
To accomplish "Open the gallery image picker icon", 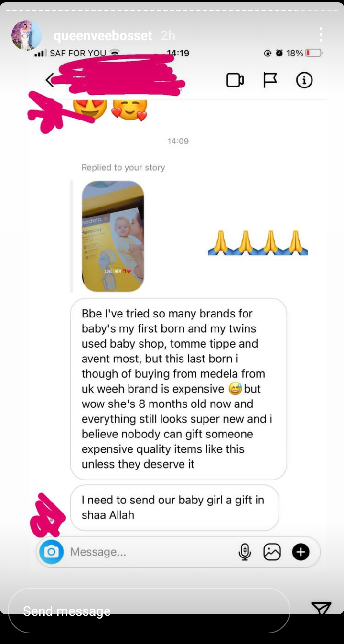I will point(272,552).
